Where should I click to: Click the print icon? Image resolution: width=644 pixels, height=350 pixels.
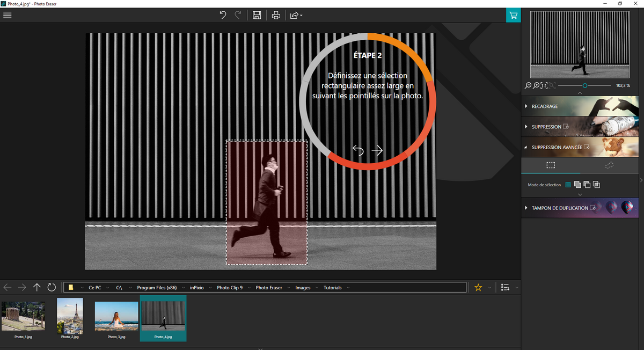point(276,15)
